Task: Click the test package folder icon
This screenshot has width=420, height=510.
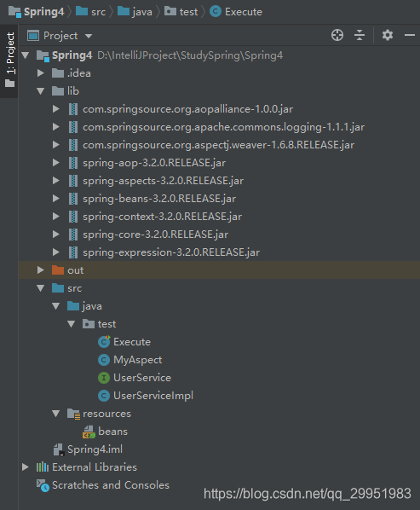Action: [x=89, y=323]
